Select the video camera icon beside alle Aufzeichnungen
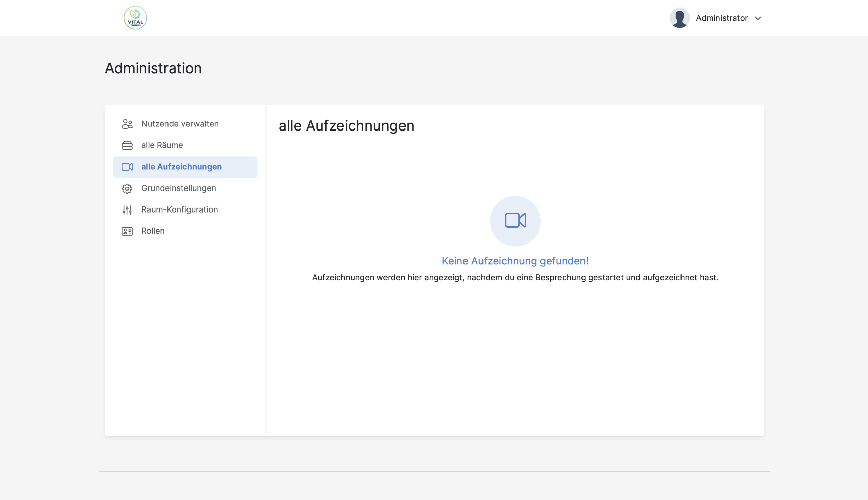868x500 pixels. (127, 167)
